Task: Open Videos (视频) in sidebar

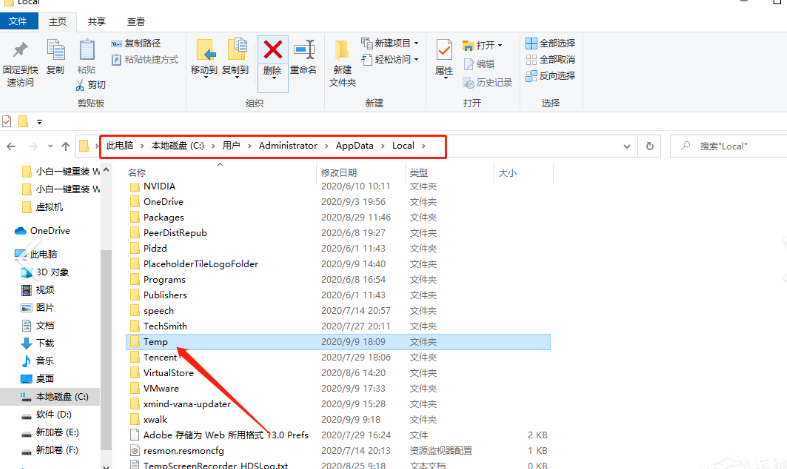Action: click(45, 290)
